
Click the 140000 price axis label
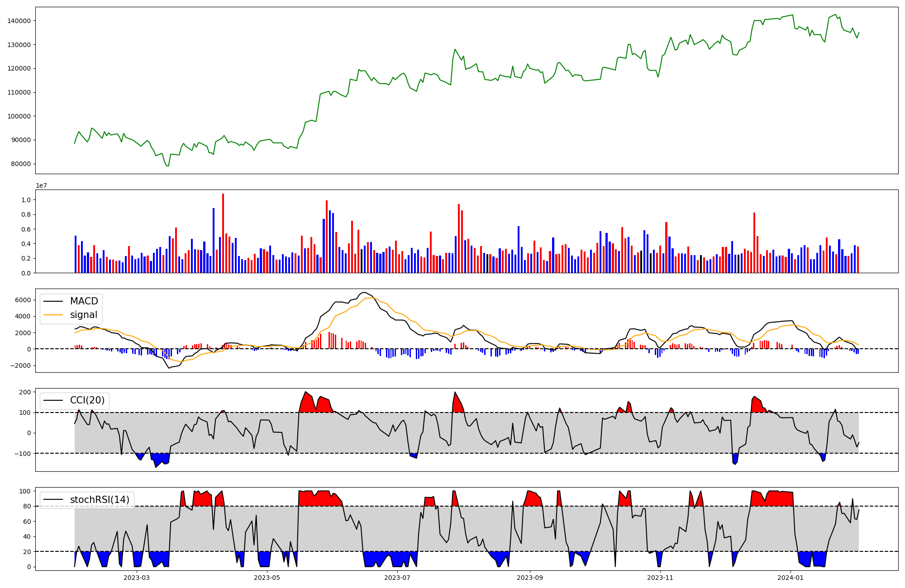pos(19,21)
